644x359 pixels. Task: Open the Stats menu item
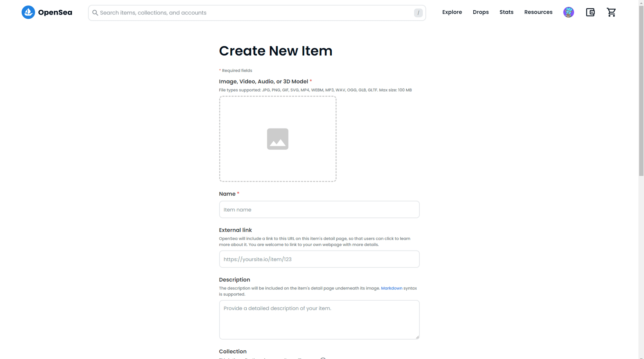[506, 12]
